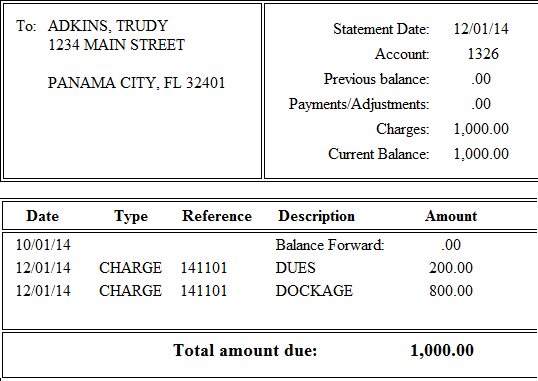The image size is (538, 381).
Task: Click the recipient name ADKINS, TRUDY
Action: (x=108, y=26)
